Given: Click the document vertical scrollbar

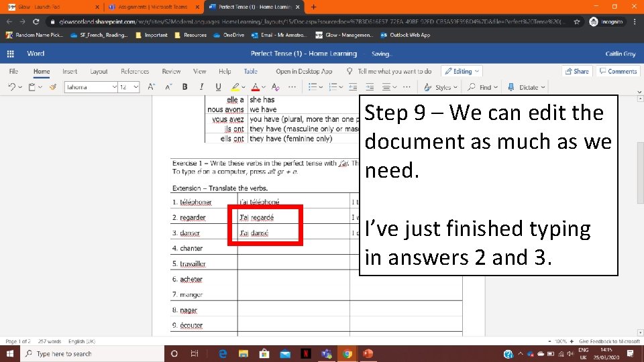Looking at the screenshot, I should pyautogui.click(x=640, y=172).
